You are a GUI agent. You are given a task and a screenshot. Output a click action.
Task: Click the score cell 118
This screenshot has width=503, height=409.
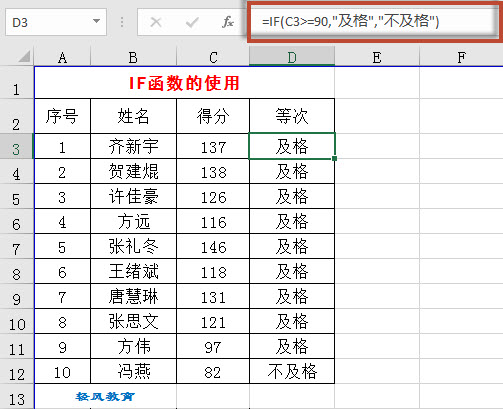pyautogui.click(x=213, y=271)
